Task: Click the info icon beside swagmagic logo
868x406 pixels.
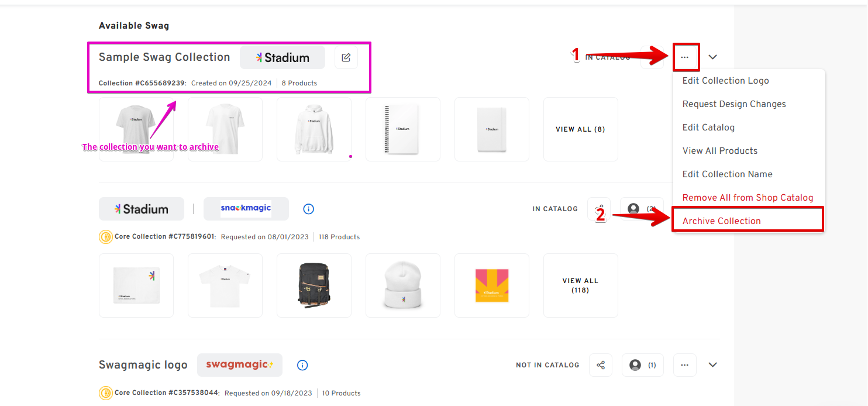Action: coord(302,365)
